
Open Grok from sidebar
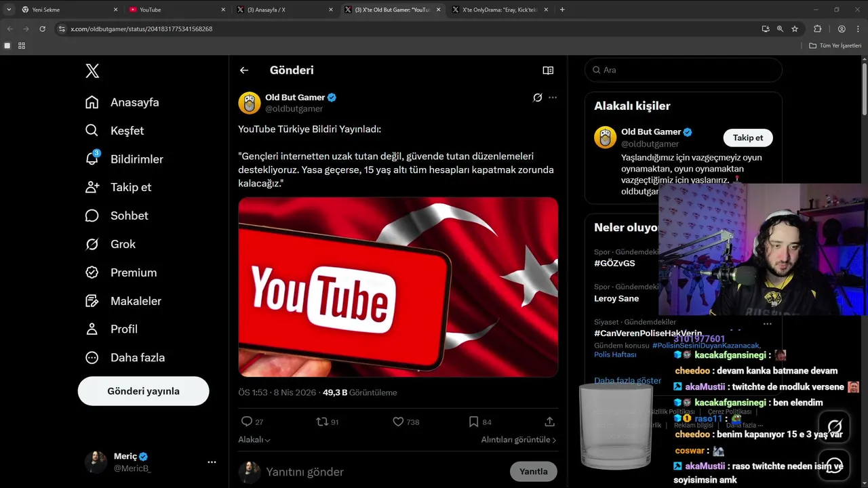pyautogui.click(x=110, y=244)
